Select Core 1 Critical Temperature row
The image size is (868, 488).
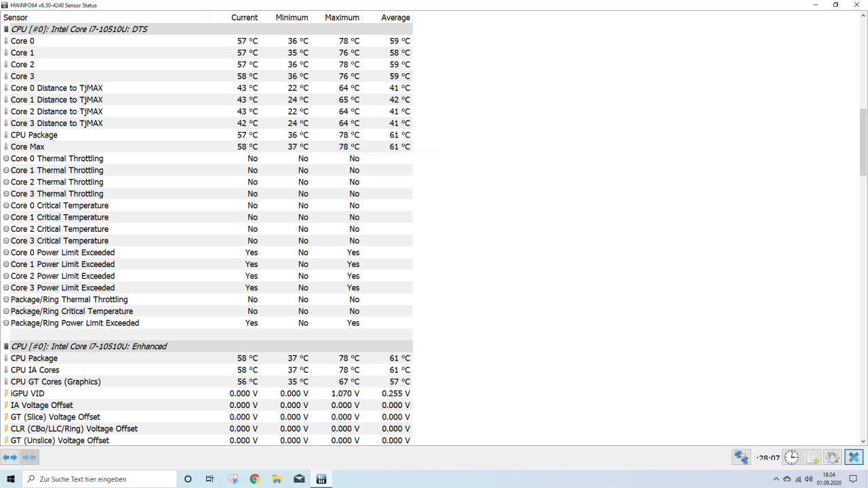(x=206, y=218)
